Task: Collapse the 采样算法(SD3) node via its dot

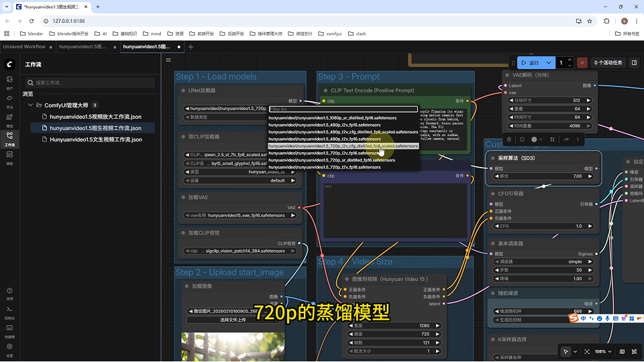Action: 493,158
